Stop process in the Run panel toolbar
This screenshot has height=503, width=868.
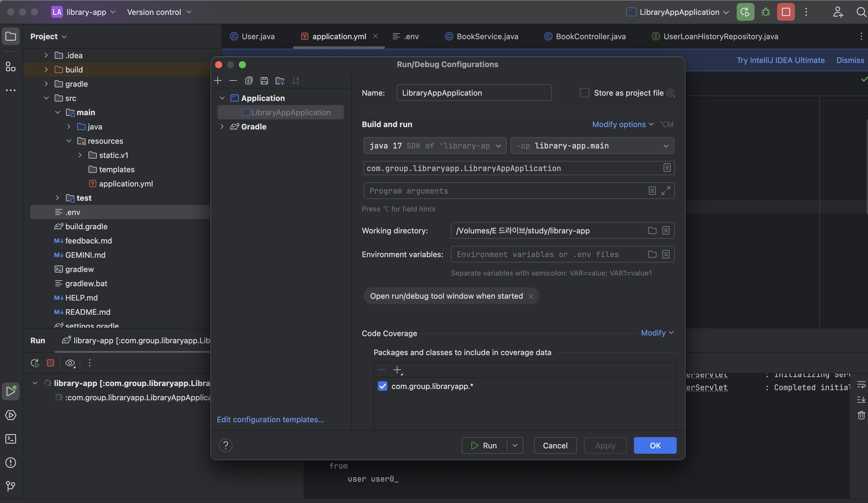pos(50,363)
